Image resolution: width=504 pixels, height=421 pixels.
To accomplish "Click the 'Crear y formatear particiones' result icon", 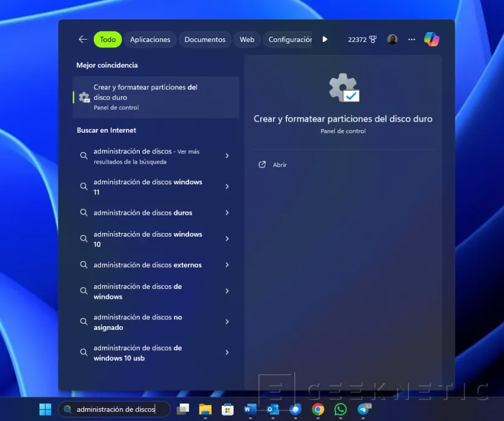I will 84,96.
